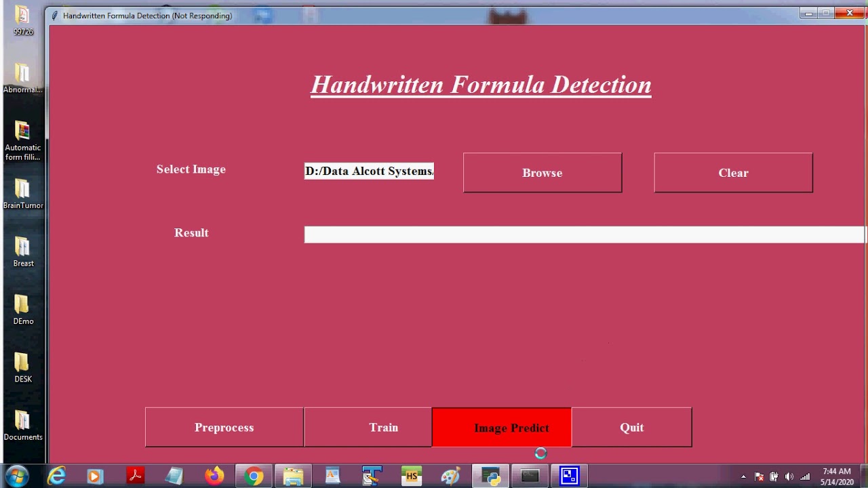Click the Browse button

[542, 173]
